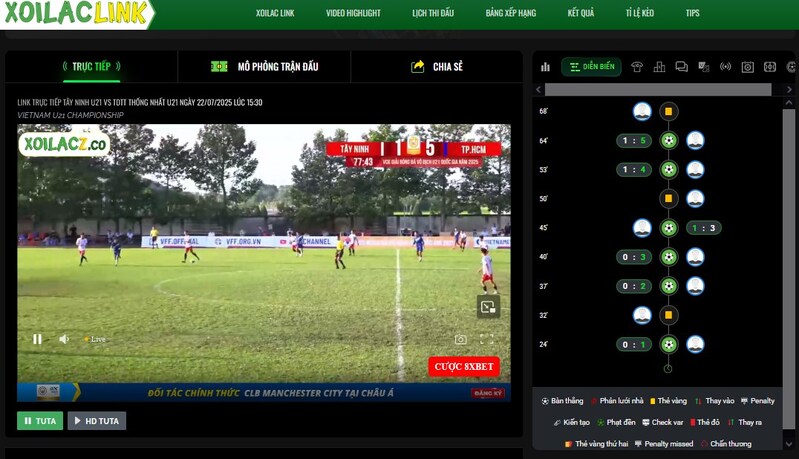799x459 pixels.
Task: Click player avatar beside 0:1 goal
Action: pyautogui.click(x=695, y=344)
